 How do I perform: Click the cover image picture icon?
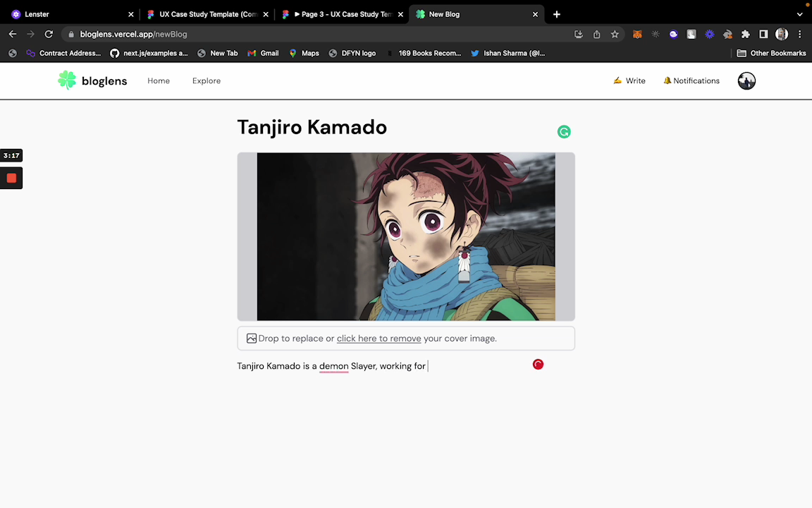[251, 339]
